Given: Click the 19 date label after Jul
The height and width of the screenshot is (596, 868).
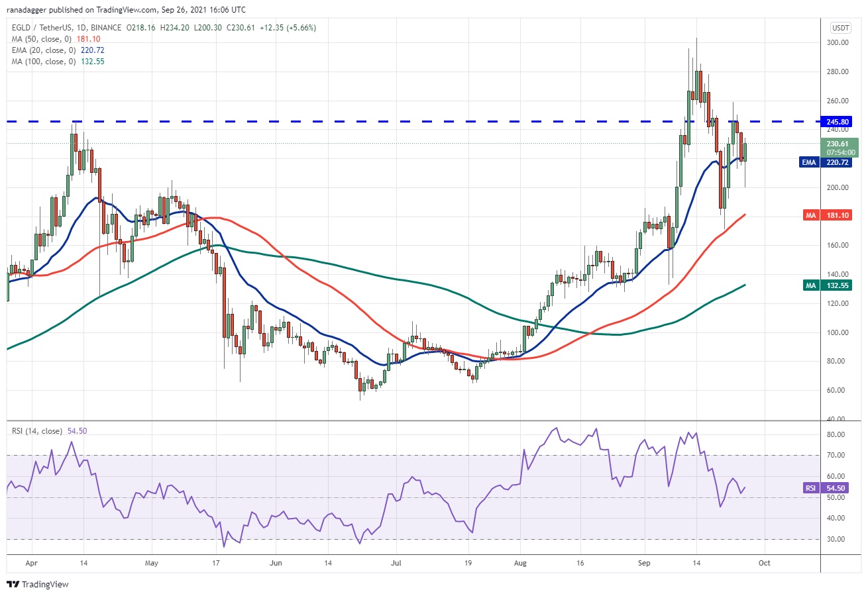Looking at the screenshot, I should coord(468,562).
